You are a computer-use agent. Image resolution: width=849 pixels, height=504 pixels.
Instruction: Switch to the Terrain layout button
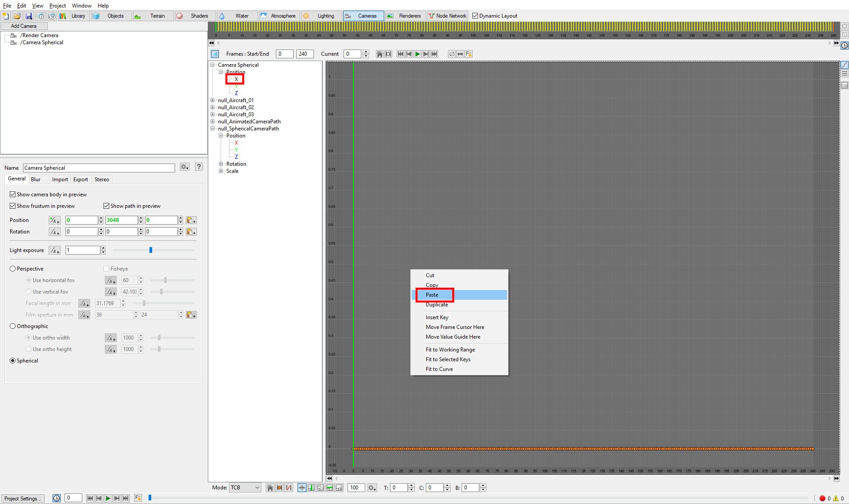pos(153,16)
